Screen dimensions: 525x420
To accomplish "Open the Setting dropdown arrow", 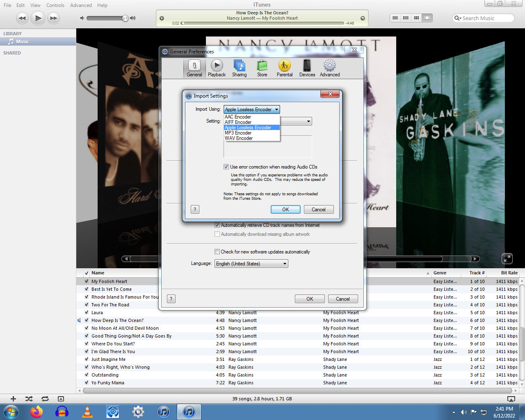I will coord(308,121).
